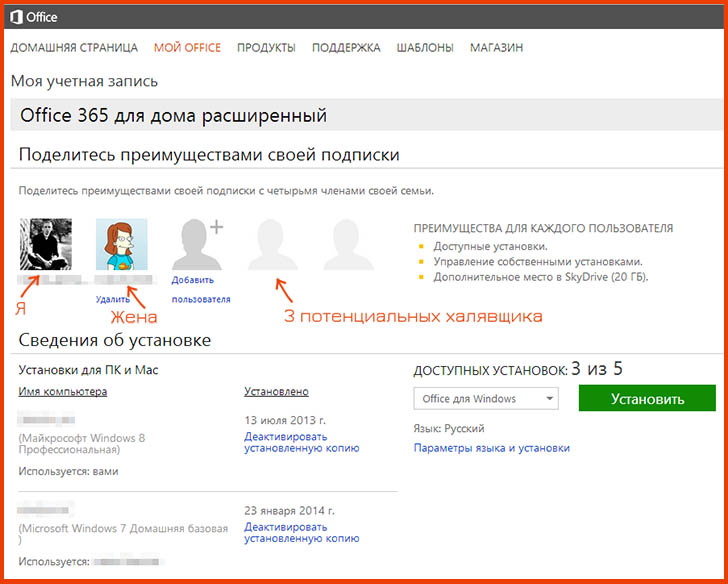Click the Сведения об установке heading
This screenshot has height=584, width=728.
coord(115,340)
